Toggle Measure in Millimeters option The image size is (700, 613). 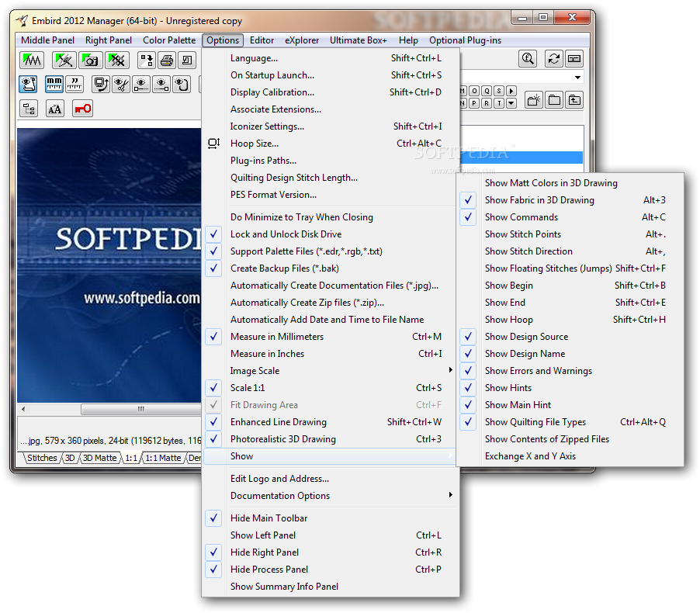coord(331,337)
